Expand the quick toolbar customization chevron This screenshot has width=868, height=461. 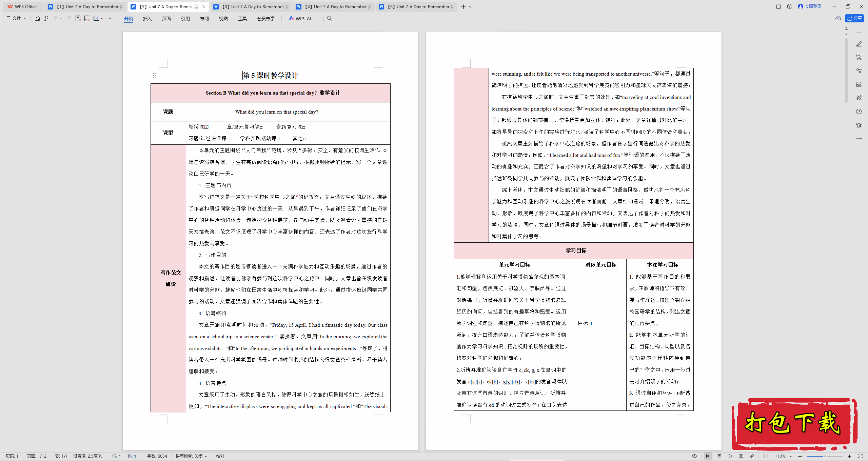110,18
